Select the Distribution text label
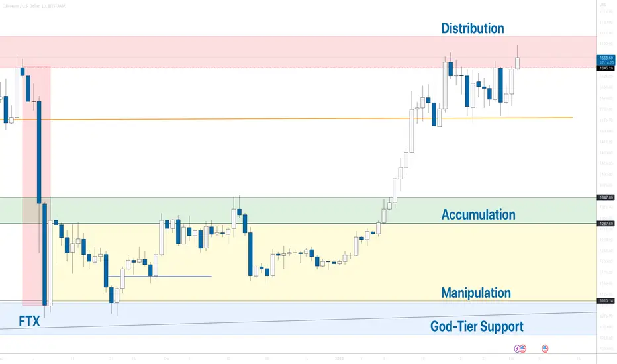The height and width of the screenshot is (364, 617). click(473, 28)
